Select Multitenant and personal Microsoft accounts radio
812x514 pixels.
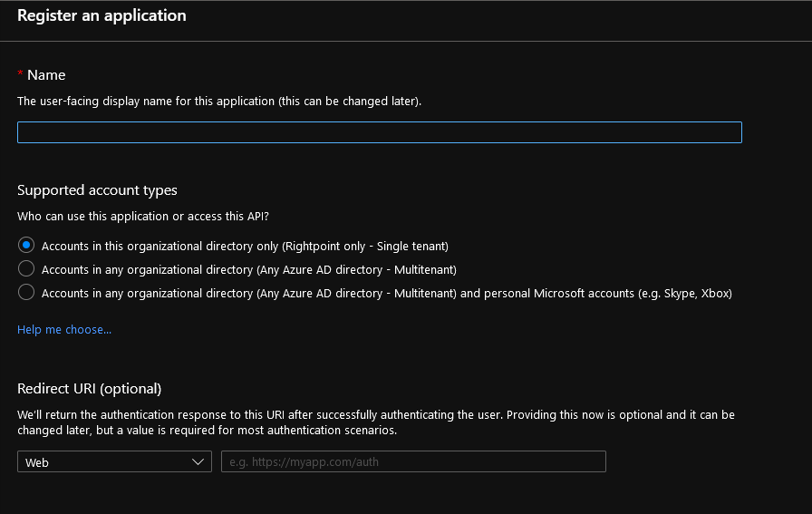point(26,292)
